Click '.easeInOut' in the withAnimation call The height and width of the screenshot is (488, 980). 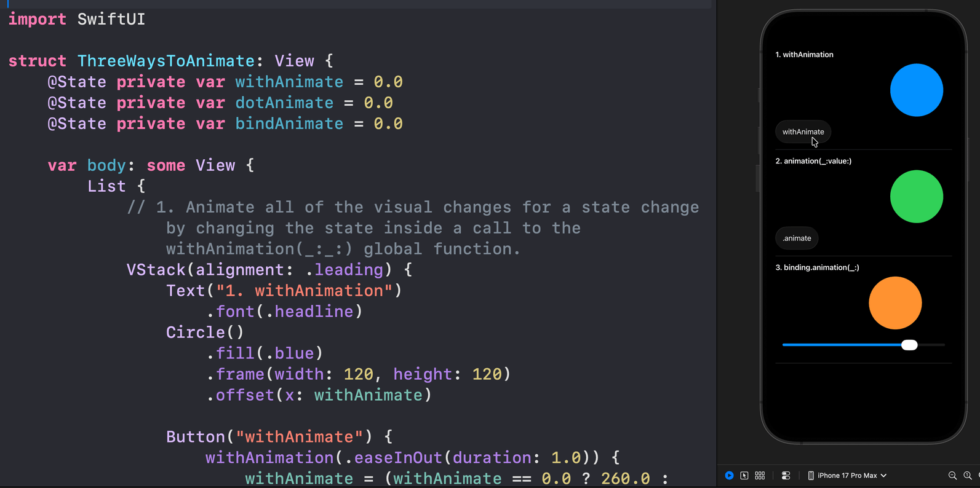click(x=393, y=458)
